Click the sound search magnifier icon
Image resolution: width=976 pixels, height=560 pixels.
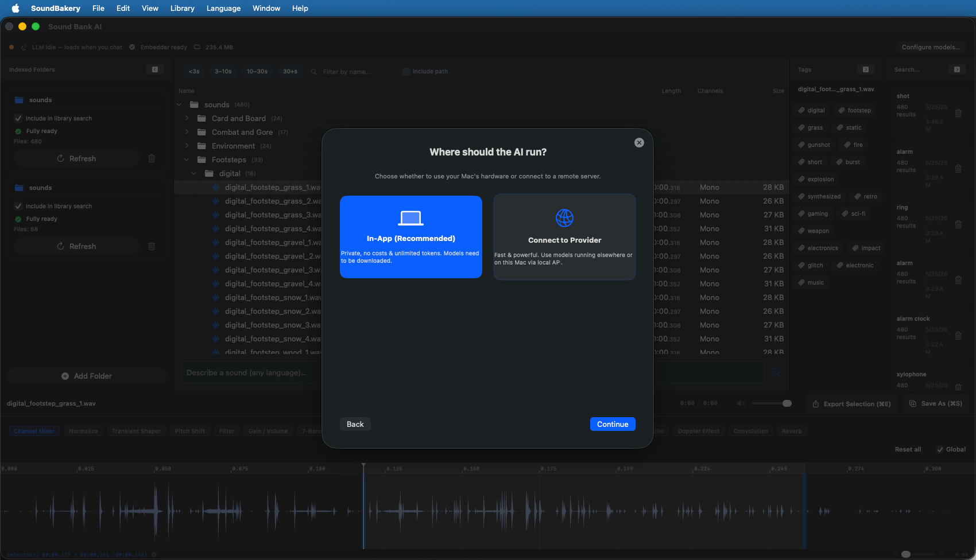(777, 373)
